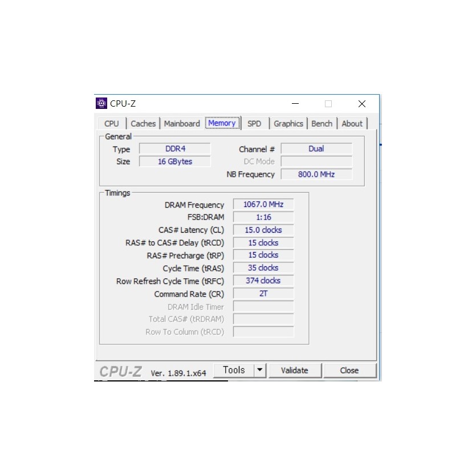Switch to the Caches tab
Image resolution: width=476 pixels, height=475 pixels.
click(x=143, y=124)
